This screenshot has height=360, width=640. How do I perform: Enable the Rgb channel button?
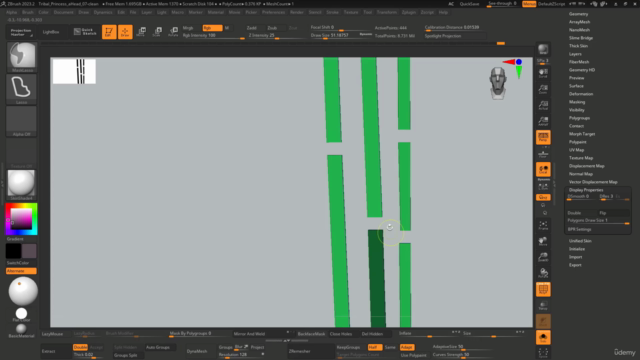[x=212, y=28]
